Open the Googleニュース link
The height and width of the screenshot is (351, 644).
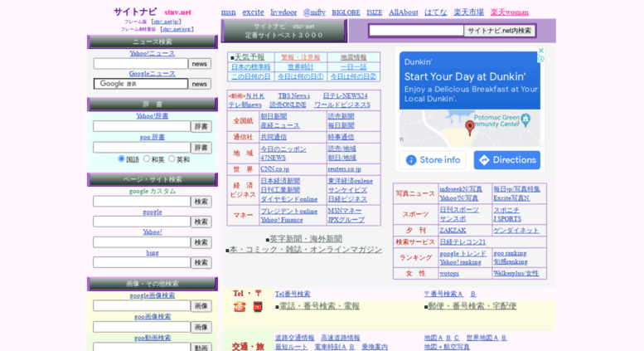click(153, 74)
